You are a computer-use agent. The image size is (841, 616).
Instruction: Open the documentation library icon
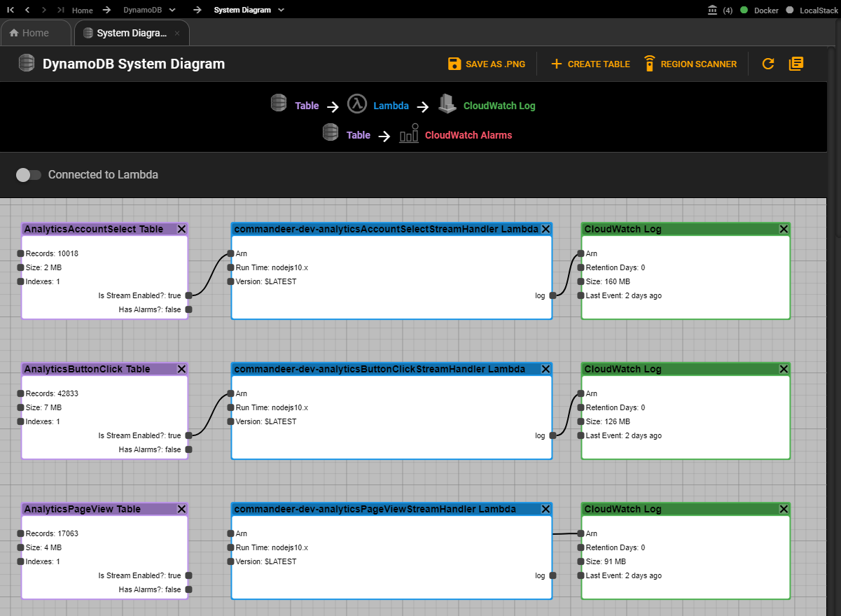796,64
